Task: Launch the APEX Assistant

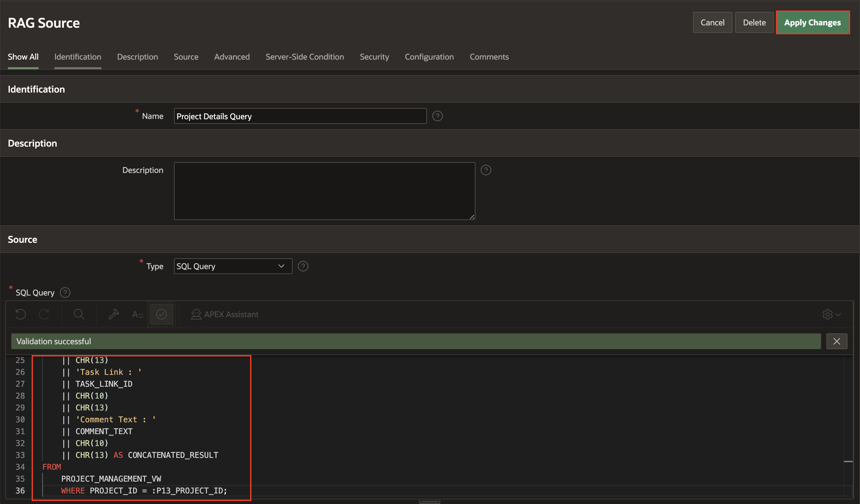Action: pos(225,314)
